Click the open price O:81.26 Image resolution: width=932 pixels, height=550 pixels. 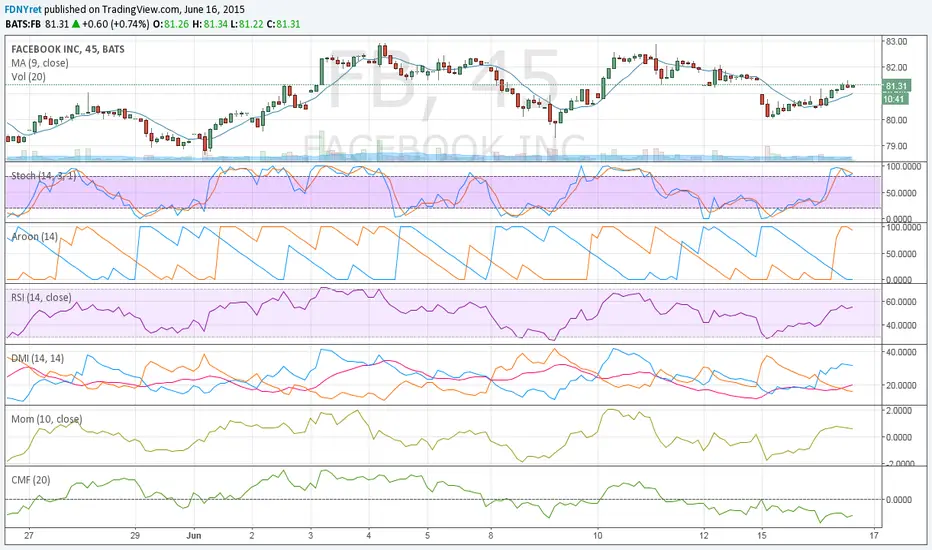[x=171, y=24]
